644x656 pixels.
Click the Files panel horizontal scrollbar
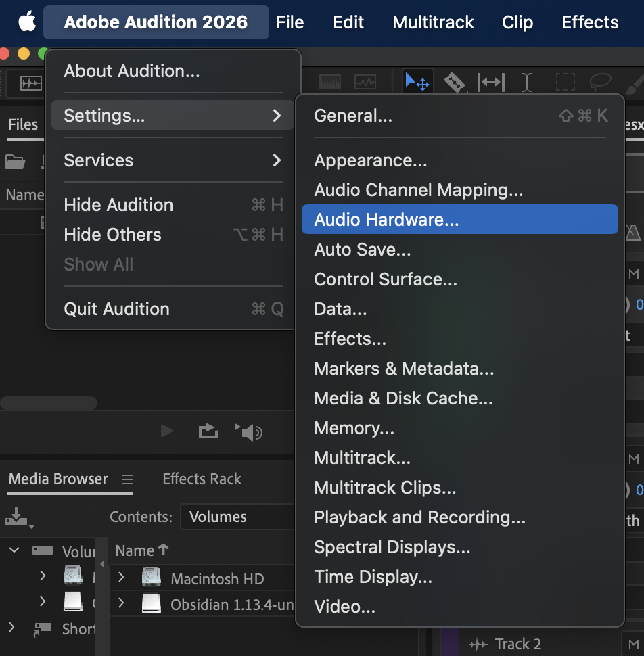(49, 403)
